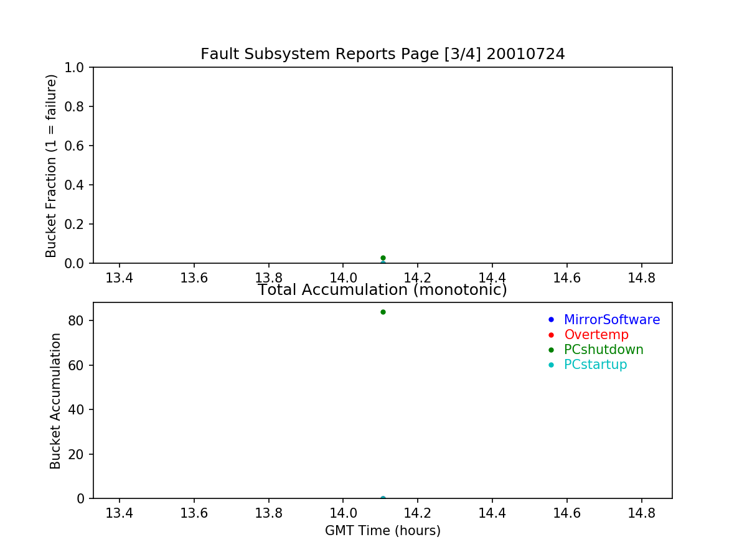The image size is (747, 560).
Task: Click the Total Accumulation (monotonic) title
Action: pos(382,290)
